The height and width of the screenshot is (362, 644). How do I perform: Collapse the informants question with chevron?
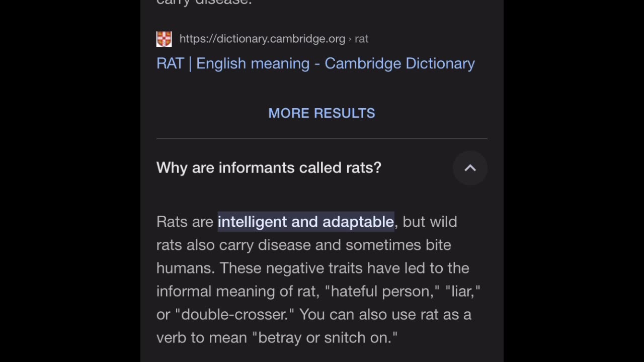tap(470, 168)
